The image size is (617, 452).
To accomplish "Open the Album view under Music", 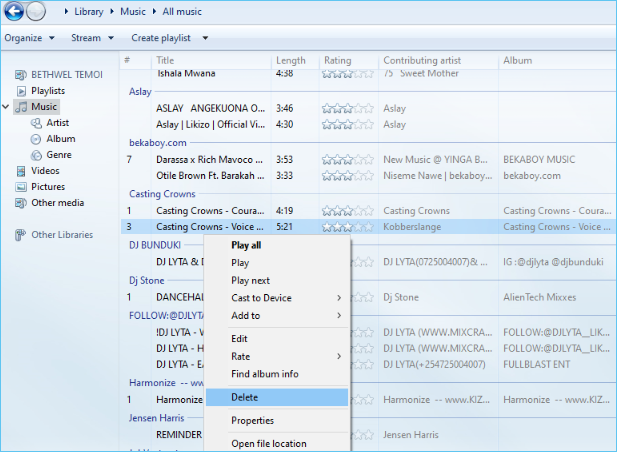I will [60, 139].
